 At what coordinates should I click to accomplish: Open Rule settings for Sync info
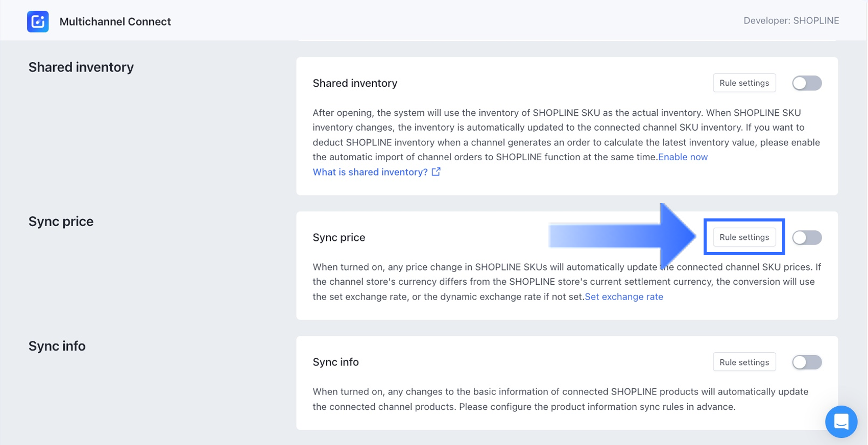click(x=744, y=362)
